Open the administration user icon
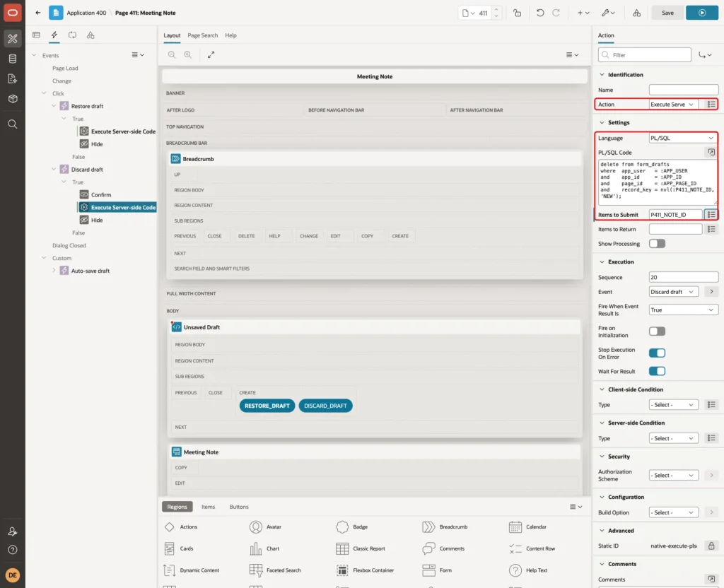 (x=13, y=531)
